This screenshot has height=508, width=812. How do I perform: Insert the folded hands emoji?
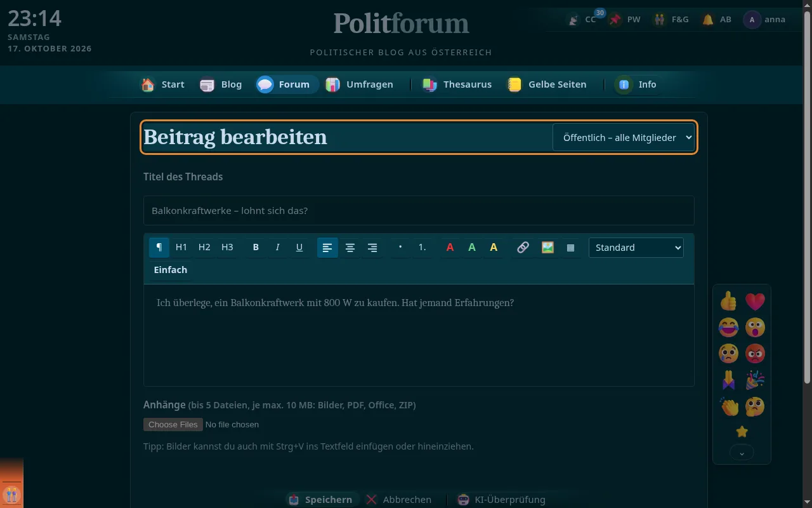pyautogui.click(x=729, y=380)
